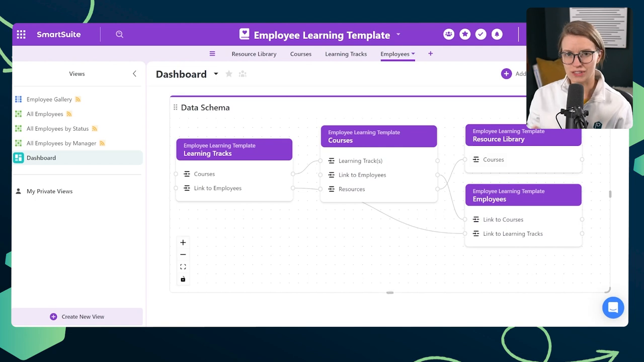
Task: Click All Employees feed icon
Action: (x=69, y=114)
